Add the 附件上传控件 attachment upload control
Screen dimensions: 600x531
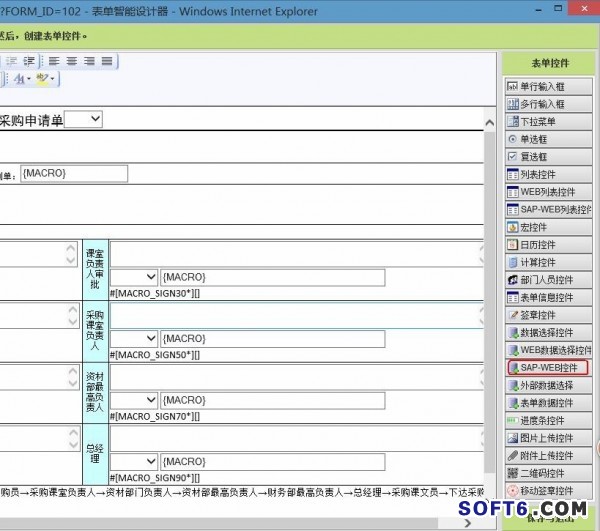[546, 456]
